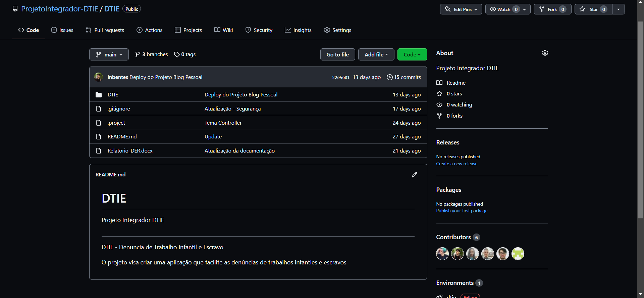Click the vertical page scrollbar

pos(640,120)
